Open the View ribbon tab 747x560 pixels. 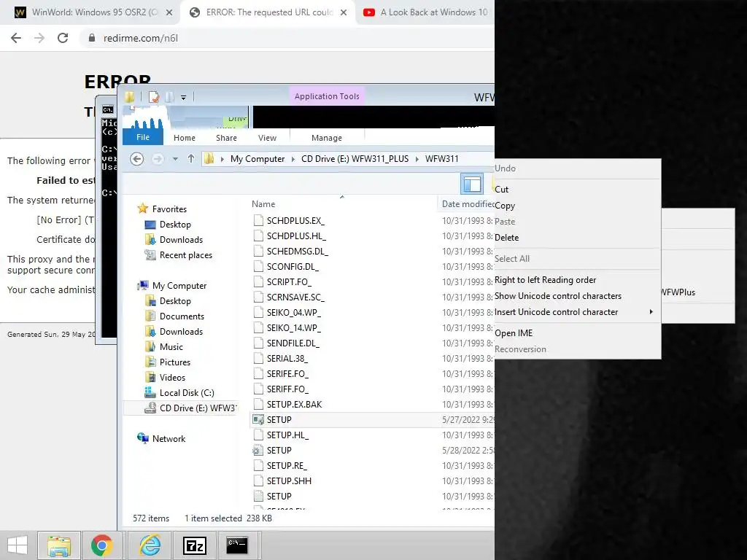tap(267, 138)
